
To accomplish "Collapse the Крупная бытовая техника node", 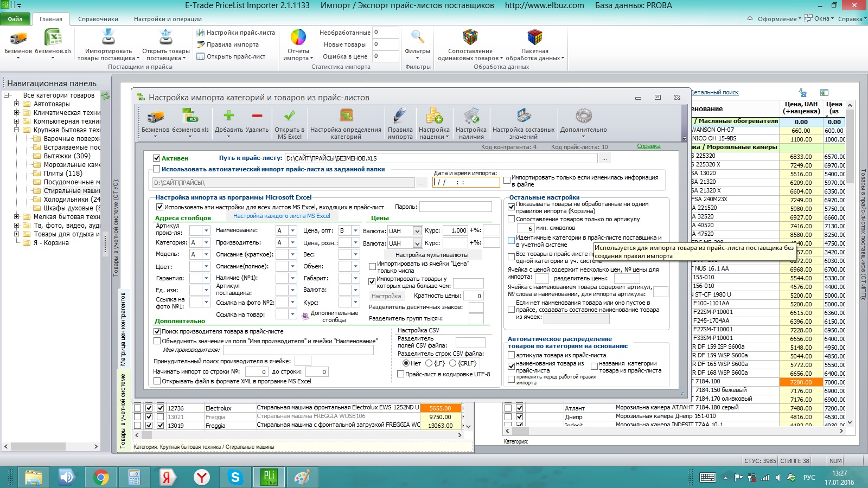I will (16, 130).
